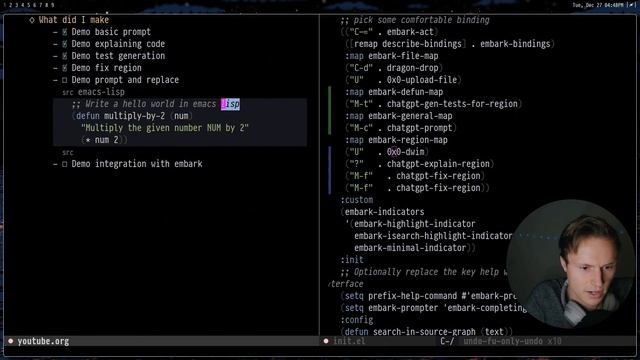Click the 'chatgpt-explain-region' binding
The image size is (640, 360).
(438, 164)
